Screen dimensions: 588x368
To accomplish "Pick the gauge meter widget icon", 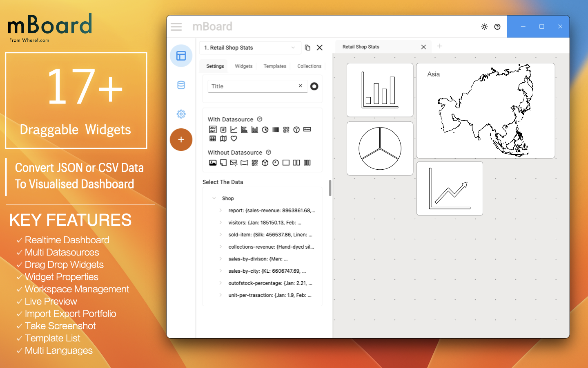I will click(x=296, y=130).
